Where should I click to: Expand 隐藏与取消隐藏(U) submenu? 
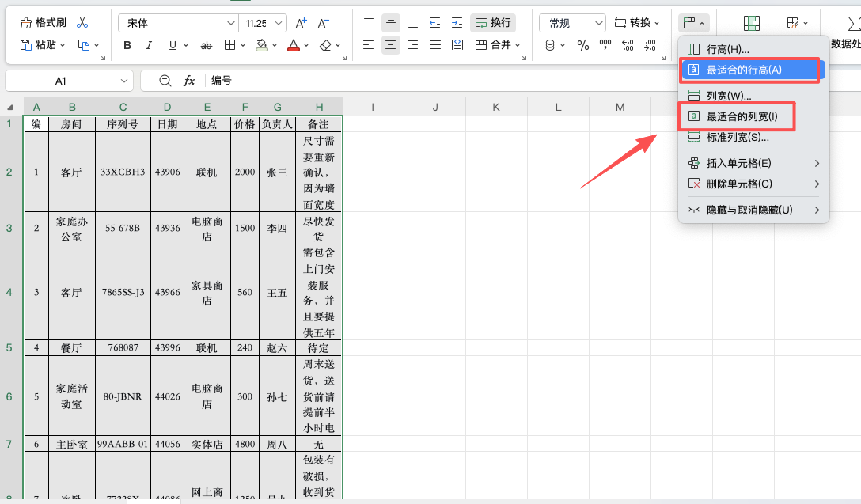(753, 210)
